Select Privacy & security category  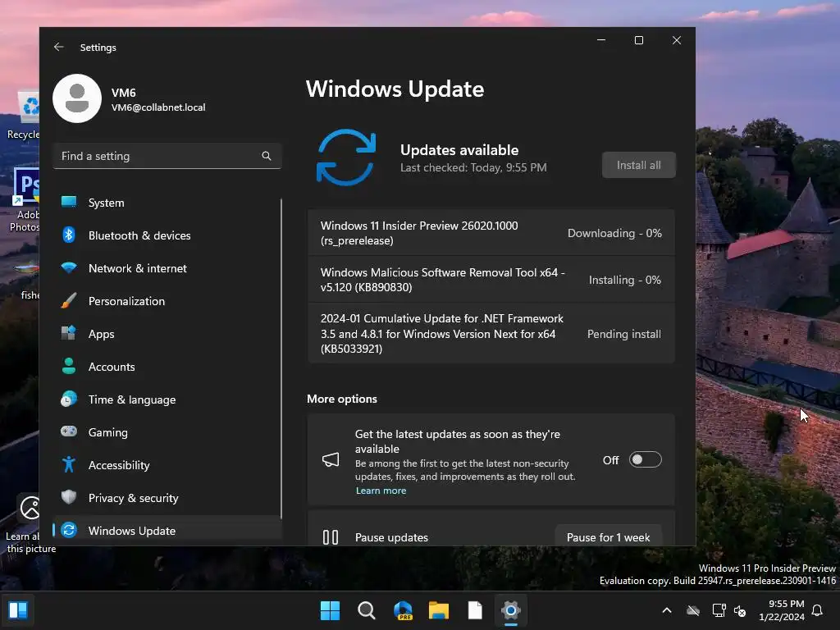(x=167, y=498)
